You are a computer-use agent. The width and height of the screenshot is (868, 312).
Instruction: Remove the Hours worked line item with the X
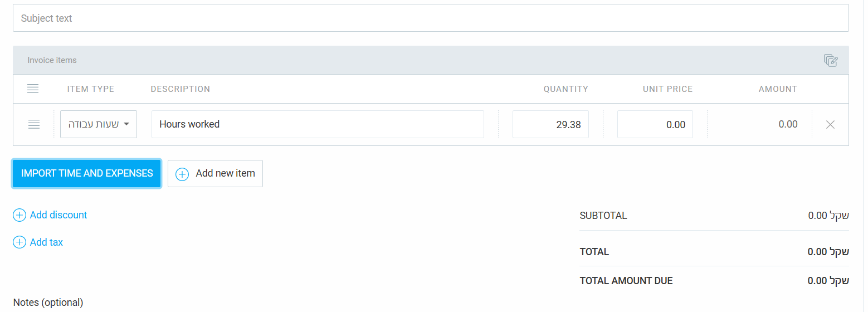point(830,125)
